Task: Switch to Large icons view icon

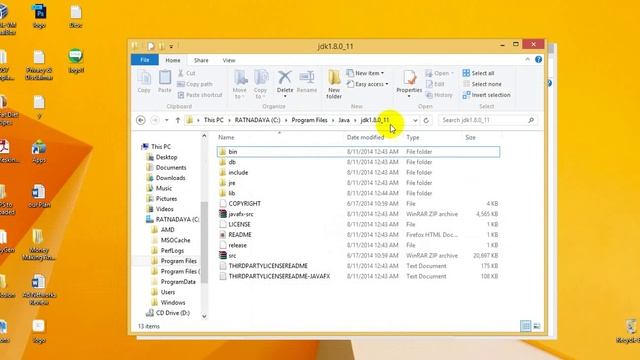Action: (x=537, y=326)
